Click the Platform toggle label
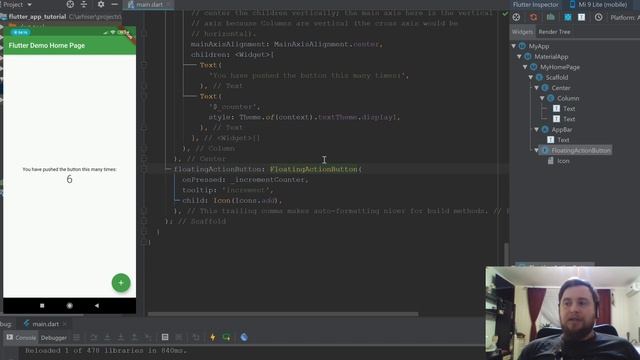This screenshot has height=360, width=640. click(x=625, y=18)
